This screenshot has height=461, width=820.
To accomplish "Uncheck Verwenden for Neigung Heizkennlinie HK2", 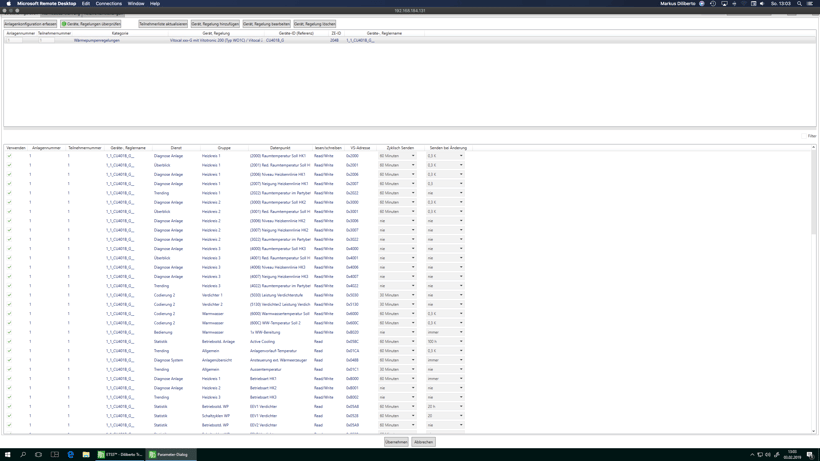I will pyautogui.click(x=9, y=230).
